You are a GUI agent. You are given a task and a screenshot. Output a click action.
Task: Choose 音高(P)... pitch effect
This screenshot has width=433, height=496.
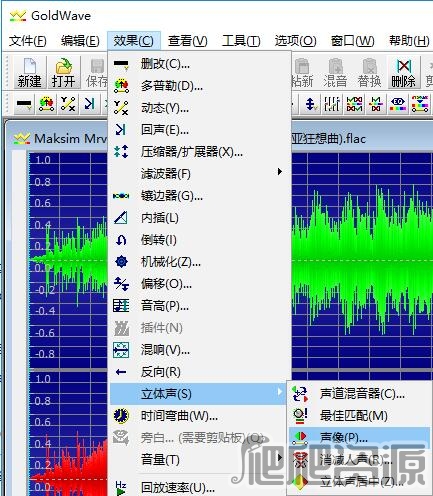(200, 306)
